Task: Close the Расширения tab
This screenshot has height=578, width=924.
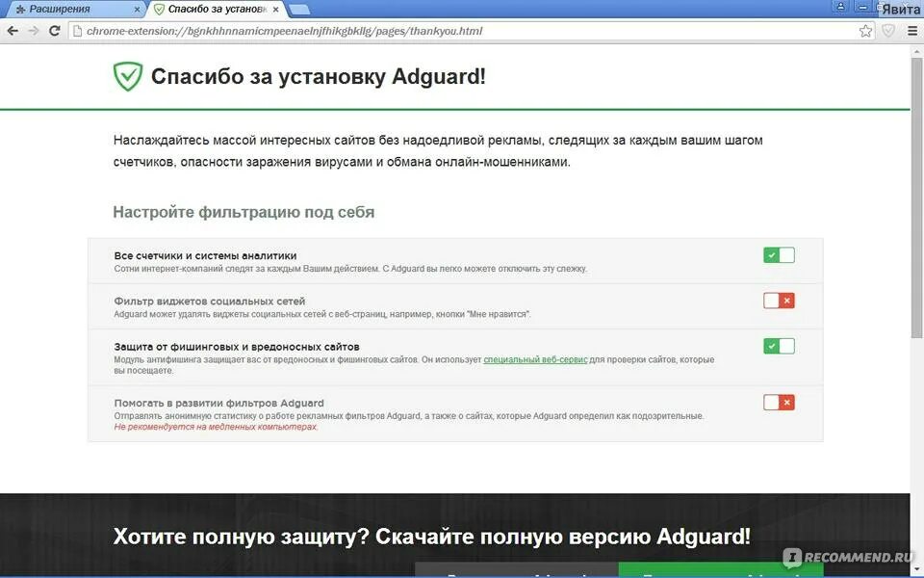Action: pos(138,10)
